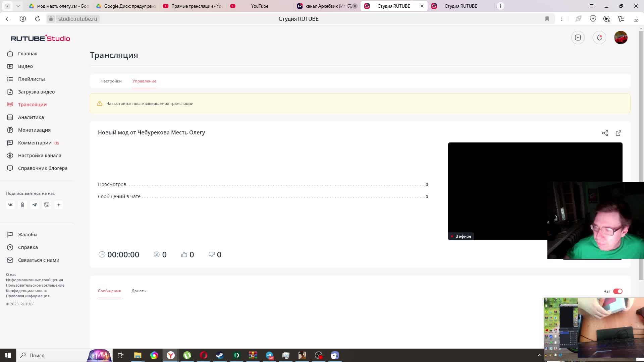Open the browser three-dot page menu

click(562, 19)
